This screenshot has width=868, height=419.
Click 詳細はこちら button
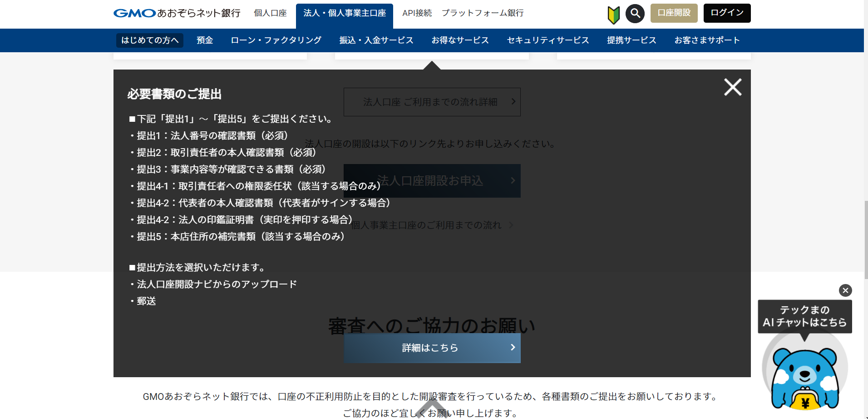[x=432, y=348]
